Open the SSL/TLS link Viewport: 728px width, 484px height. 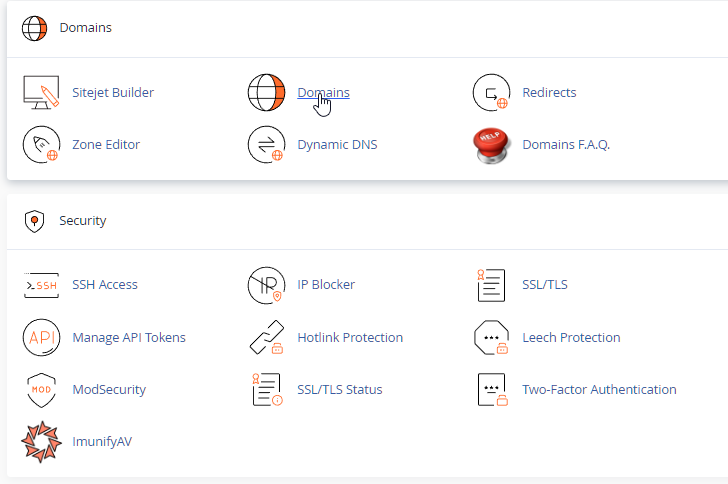tap(545, 284)
